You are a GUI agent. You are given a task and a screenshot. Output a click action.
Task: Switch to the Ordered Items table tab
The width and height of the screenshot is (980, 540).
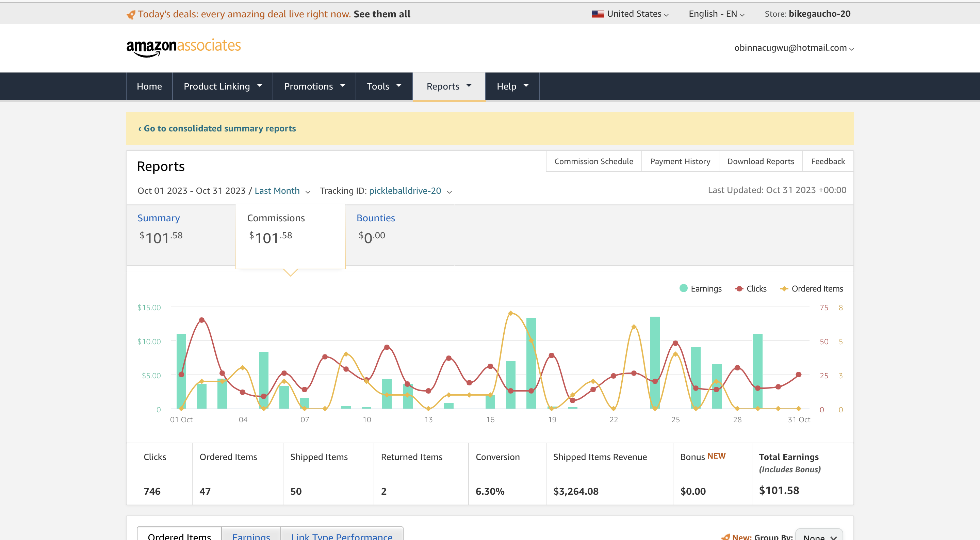179,534
